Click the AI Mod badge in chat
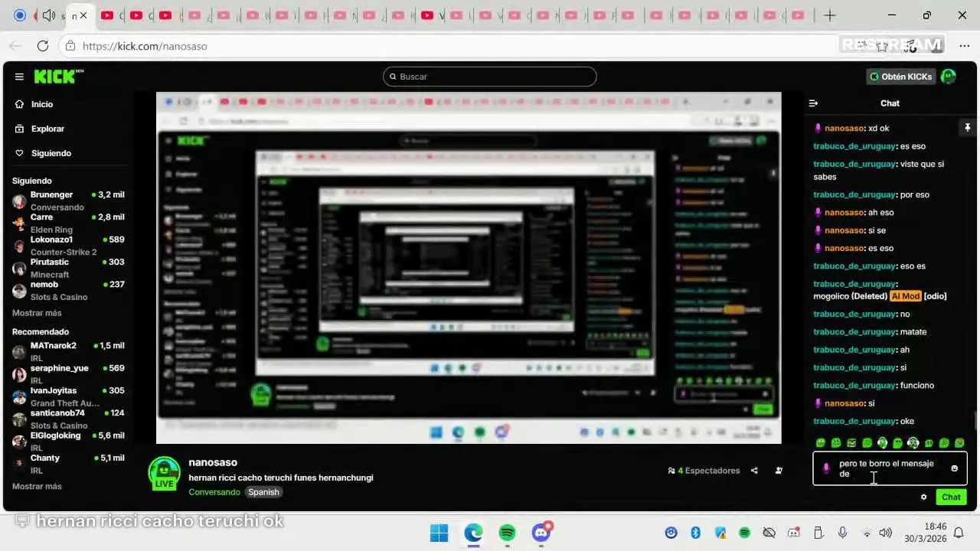 tap(905, 296)
